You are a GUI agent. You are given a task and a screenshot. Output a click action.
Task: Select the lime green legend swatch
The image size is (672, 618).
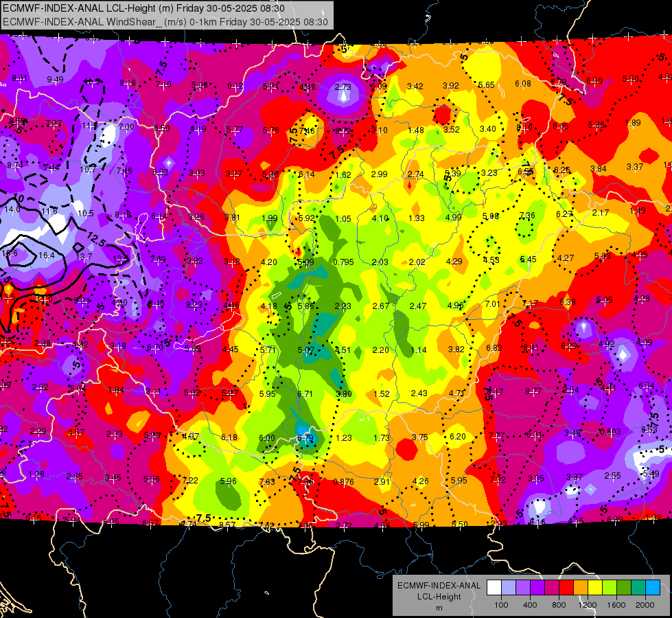click(610, 588)
